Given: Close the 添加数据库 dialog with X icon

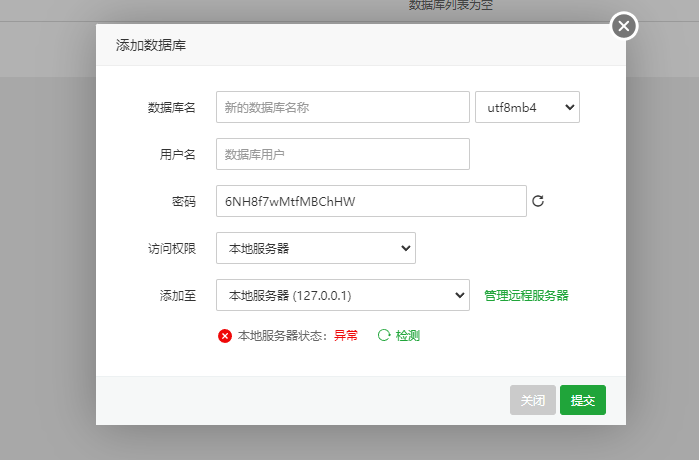Looking at the screenshot, I should coord(624,26).
